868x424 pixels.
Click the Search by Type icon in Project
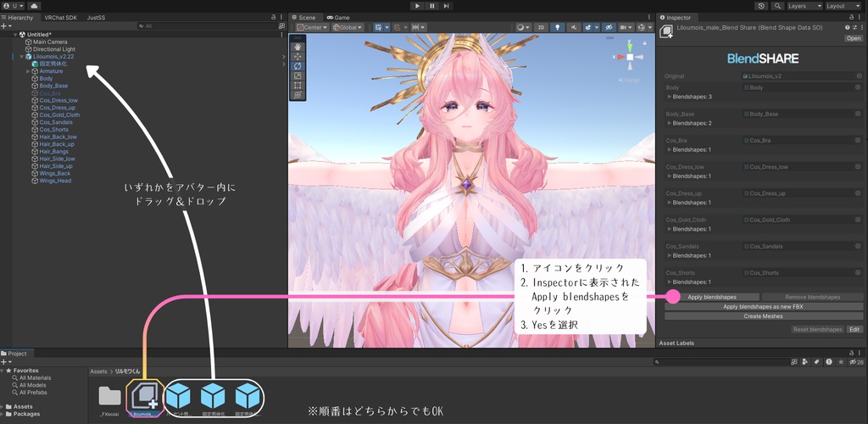coord(805,362)
